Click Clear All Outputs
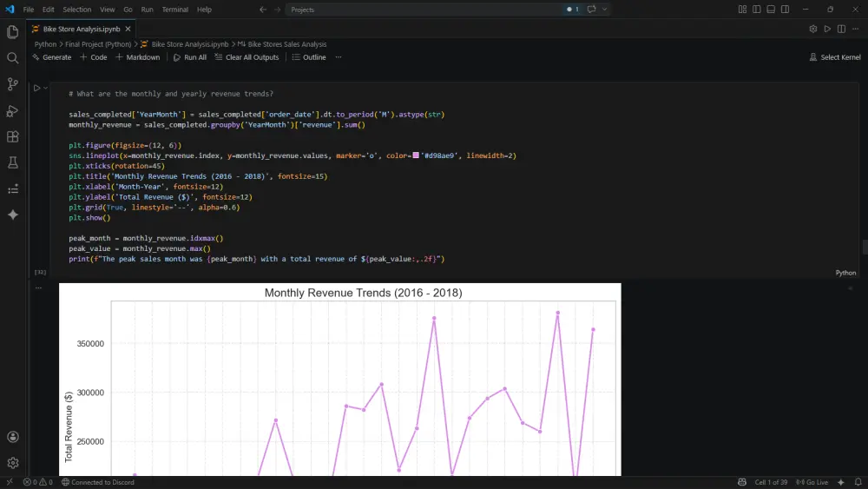 point(247,57)
